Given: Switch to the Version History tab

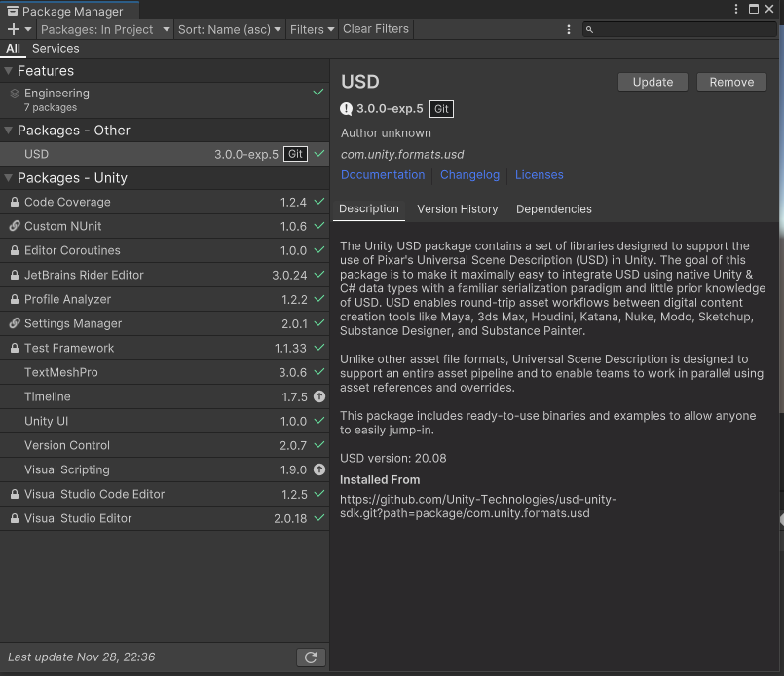Looking at the screenshot, I should (x=458, y=209).
